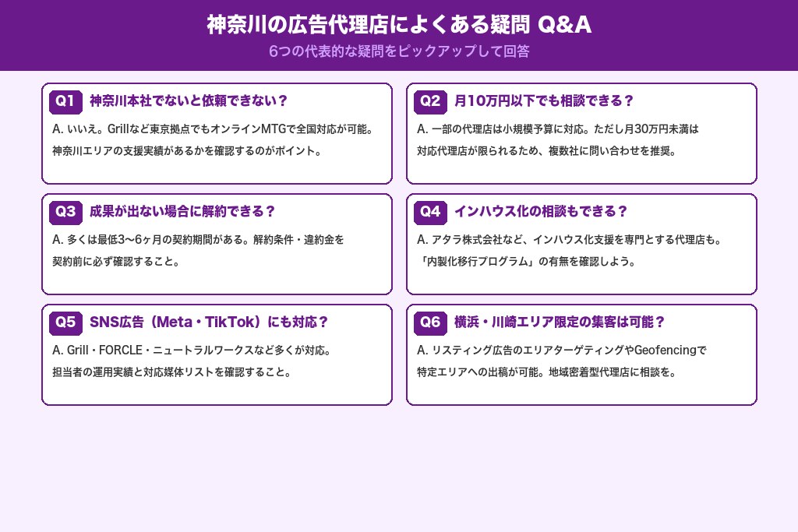The width and height of the screenshot is (798, 532).
Task: Click question 神奈川本社でないと依頼できない？
Action: click(189, 100)
